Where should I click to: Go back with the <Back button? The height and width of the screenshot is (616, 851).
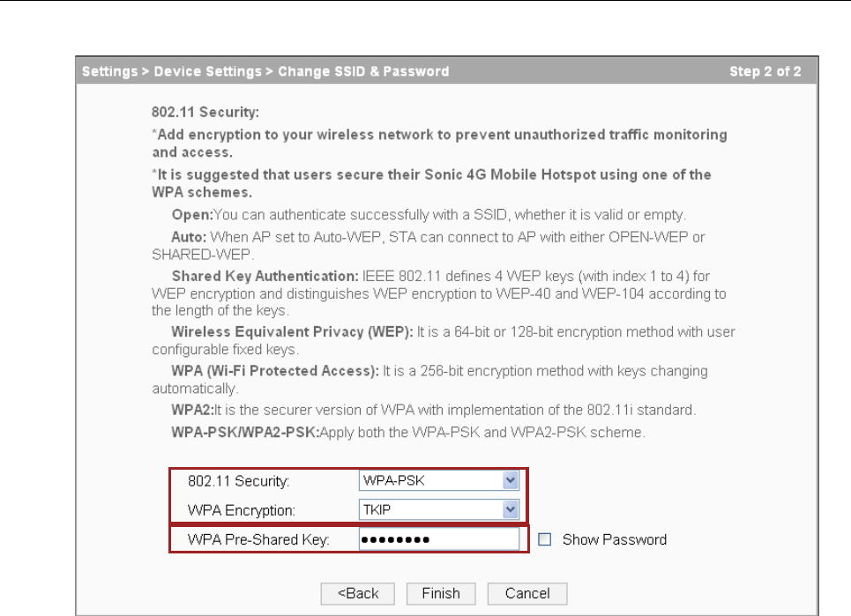coord(358,593)
